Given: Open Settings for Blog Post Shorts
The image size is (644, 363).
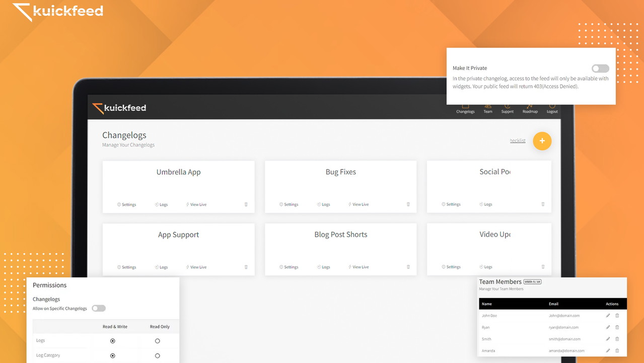Looking at the screenshot, I should coord(289,267).
